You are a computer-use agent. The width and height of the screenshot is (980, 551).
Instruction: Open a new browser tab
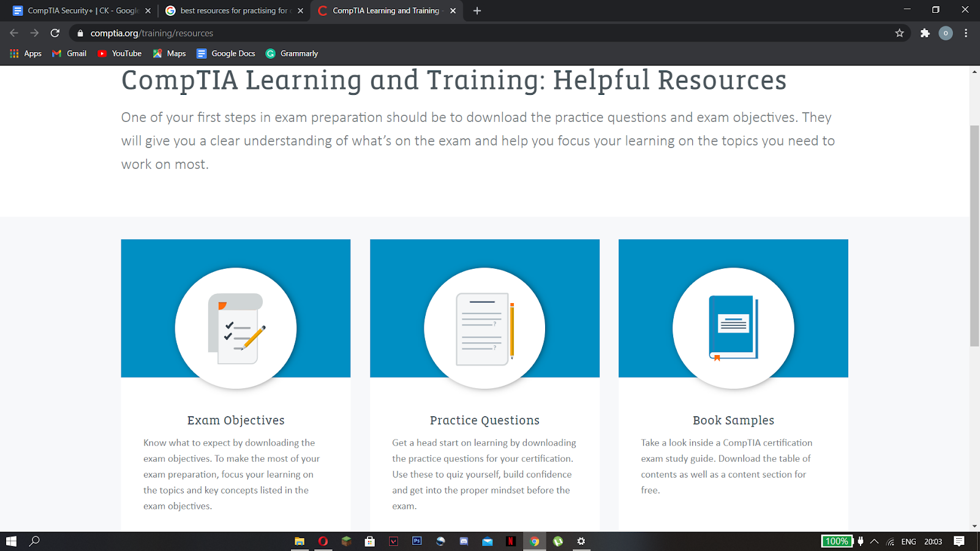click(477, 10)
